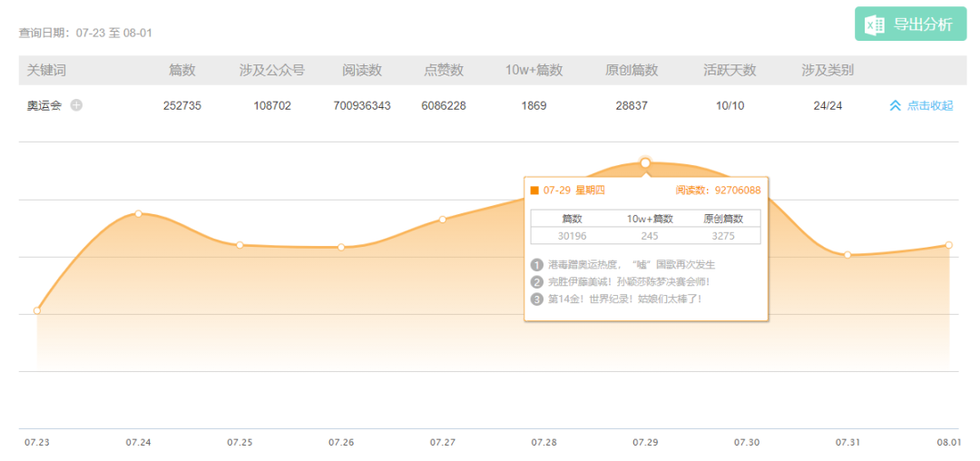
Task: Click numbered circle 1 in tooltip
Action: tap(536, 265)
